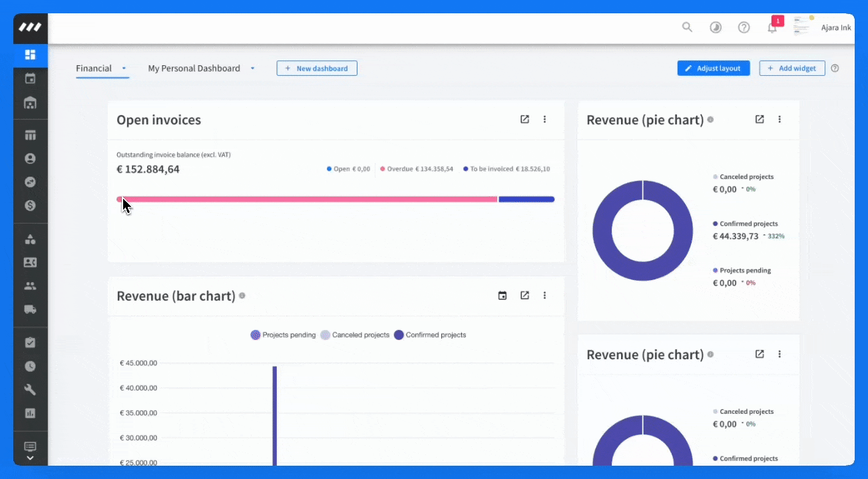Click Projects pending label in top pie chart
Viewport: 868px width, 479px height.
coord(745,271)
